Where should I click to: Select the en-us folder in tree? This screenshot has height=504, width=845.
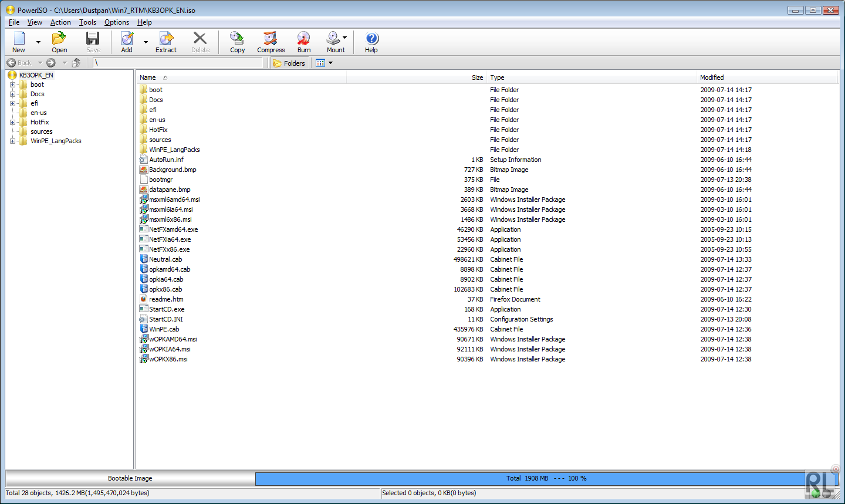tap(39, 113)
